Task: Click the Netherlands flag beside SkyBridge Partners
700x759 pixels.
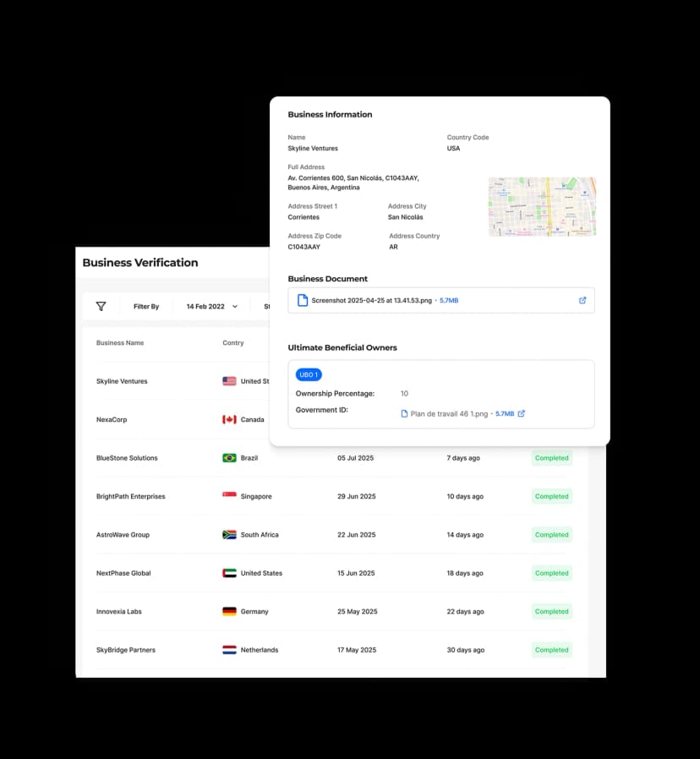Action: click(232, 650)
